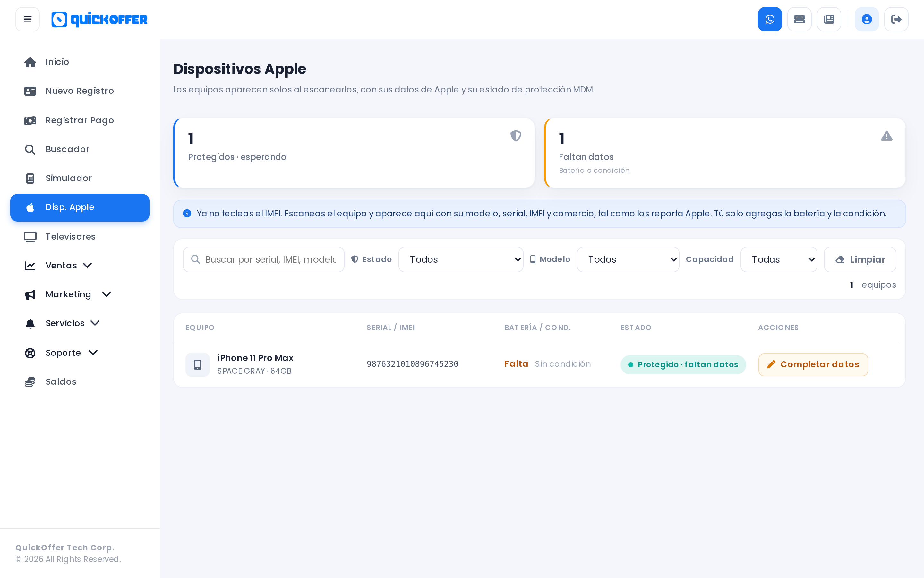Click the iPhone 11 Pro Max device name

coord(255,358)
